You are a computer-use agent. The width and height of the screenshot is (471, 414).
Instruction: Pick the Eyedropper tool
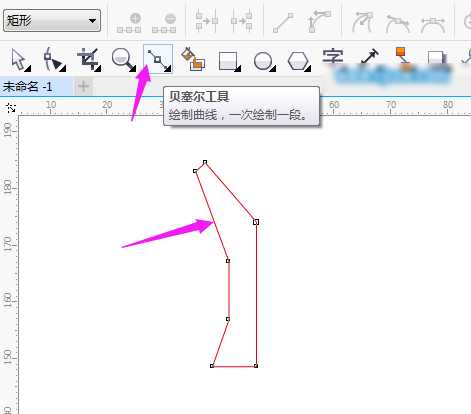370,56
